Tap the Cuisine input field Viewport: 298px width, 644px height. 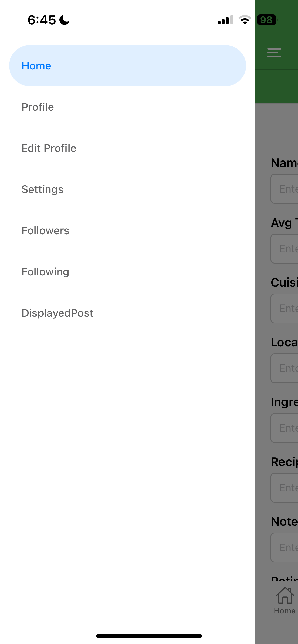click(285, 309)
